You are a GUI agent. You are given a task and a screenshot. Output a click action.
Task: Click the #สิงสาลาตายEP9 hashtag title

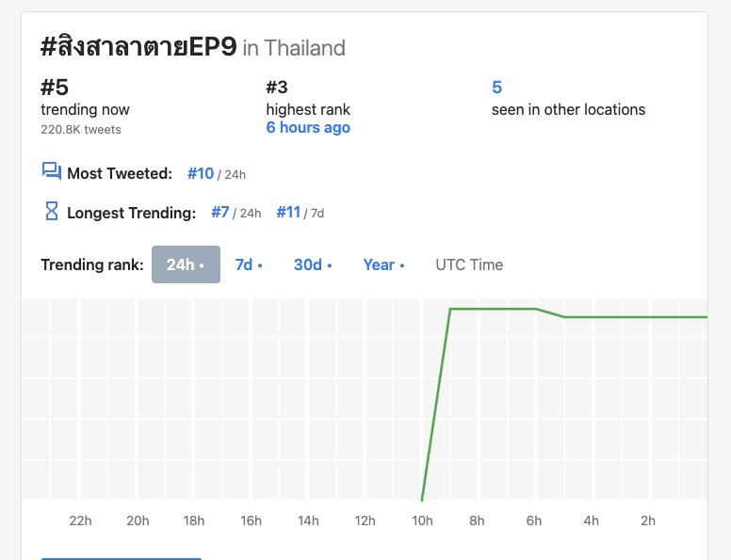pyautogui.click(x=138, y=47)
